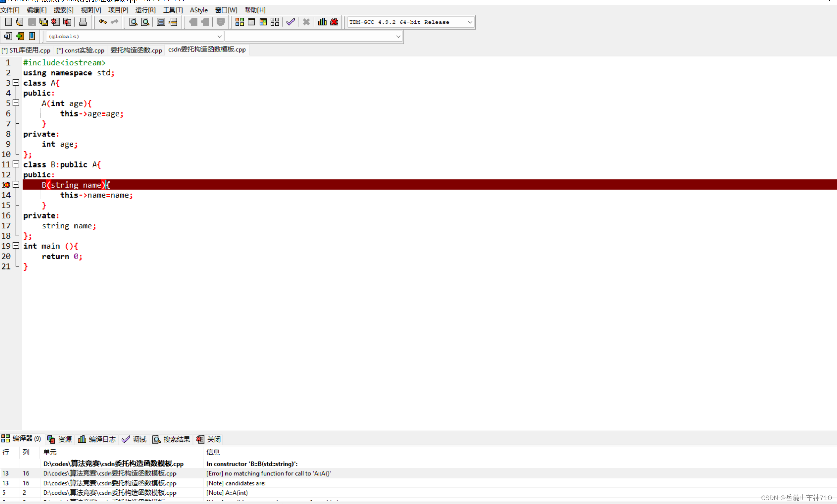The image size is (837, 504).
Task: Open the 编译日志 compile log tab
Action: (x=97, y=439)
